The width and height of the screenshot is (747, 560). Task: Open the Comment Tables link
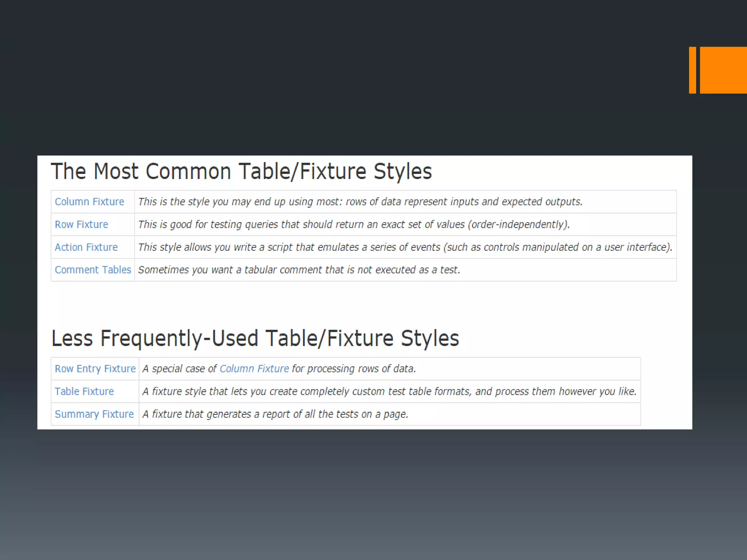tap(93, 270)
